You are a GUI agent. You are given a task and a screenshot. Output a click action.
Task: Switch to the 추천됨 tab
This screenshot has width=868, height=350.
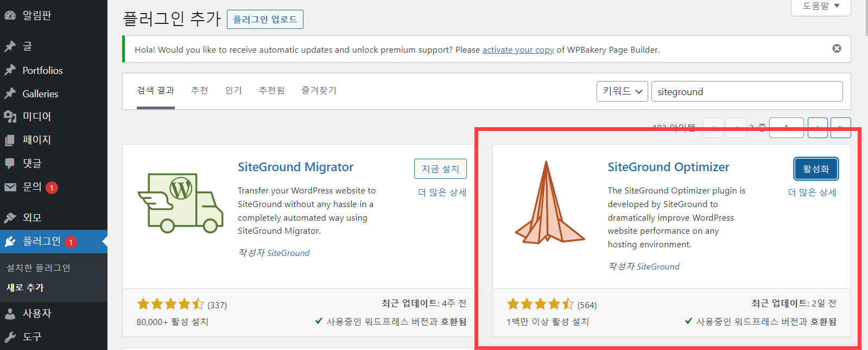click(271, 90)
